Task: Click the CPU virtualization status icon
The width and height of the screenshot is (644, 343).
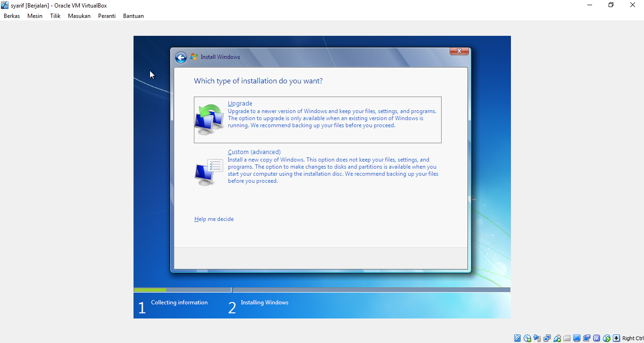Action: [x=596, y=338]
